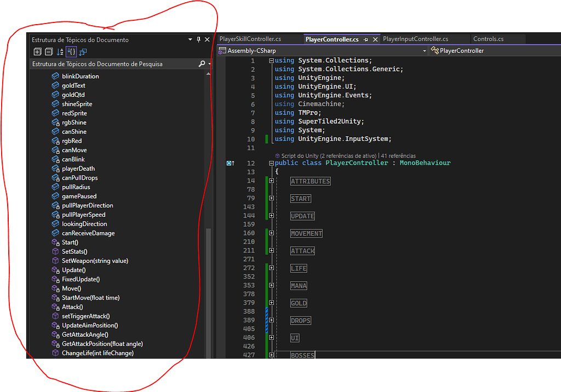Select the Start() method icon in the outline tree
This screenshot has height=392, width=561.
coord(53,242)
